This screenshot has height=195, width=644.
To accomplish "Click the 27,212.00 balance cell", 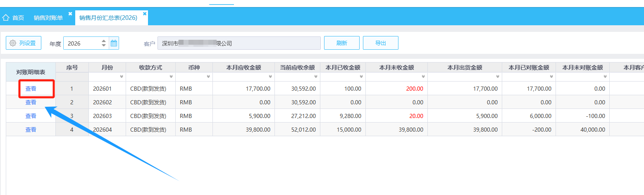I will (x=297, y=116).
